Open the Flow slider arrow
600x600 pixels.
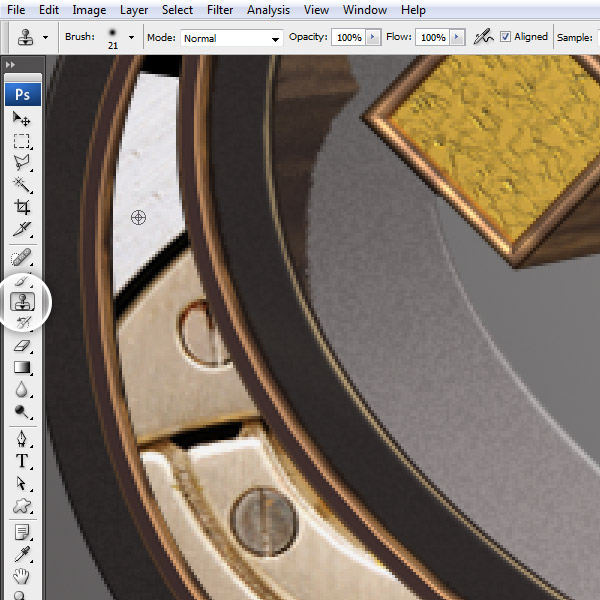pos(457,37)
